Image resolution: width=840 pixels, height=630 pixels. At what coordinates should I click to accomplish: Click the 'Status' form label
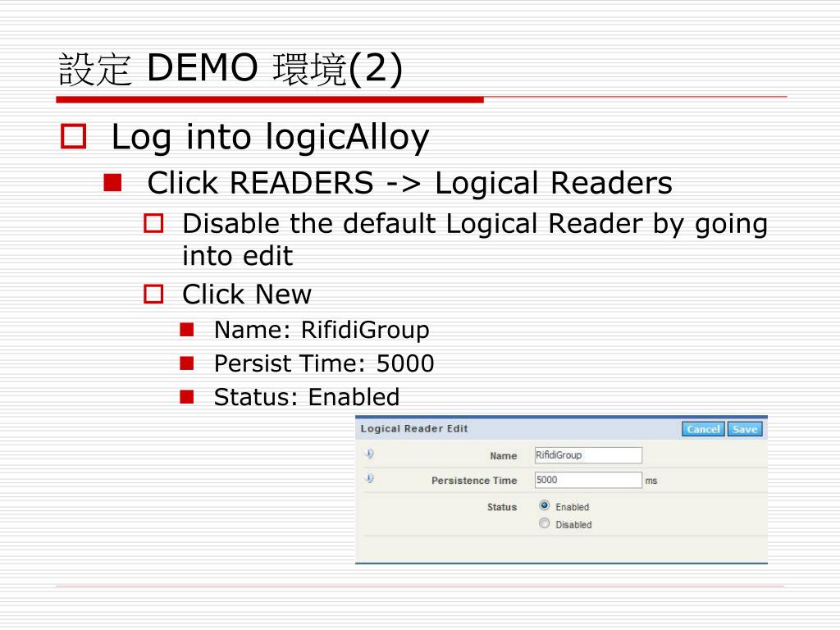[x=502, y=507]
